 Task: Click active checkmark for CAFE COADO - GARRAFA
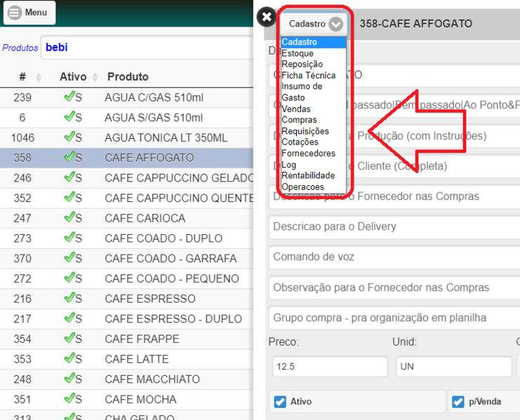[x=69, y=257]
